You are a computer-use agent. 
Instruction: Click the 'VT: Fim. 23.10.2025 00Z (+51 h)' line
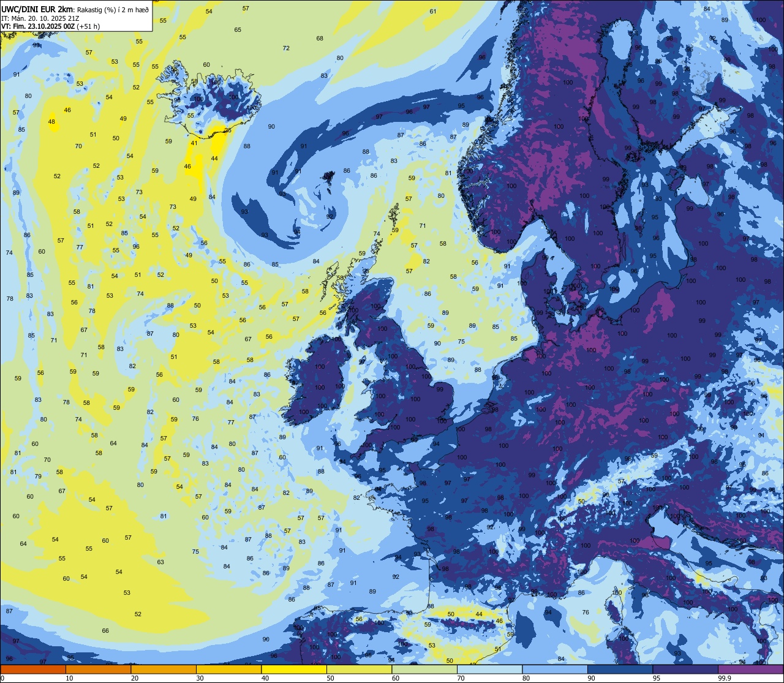tap(50, 26)
